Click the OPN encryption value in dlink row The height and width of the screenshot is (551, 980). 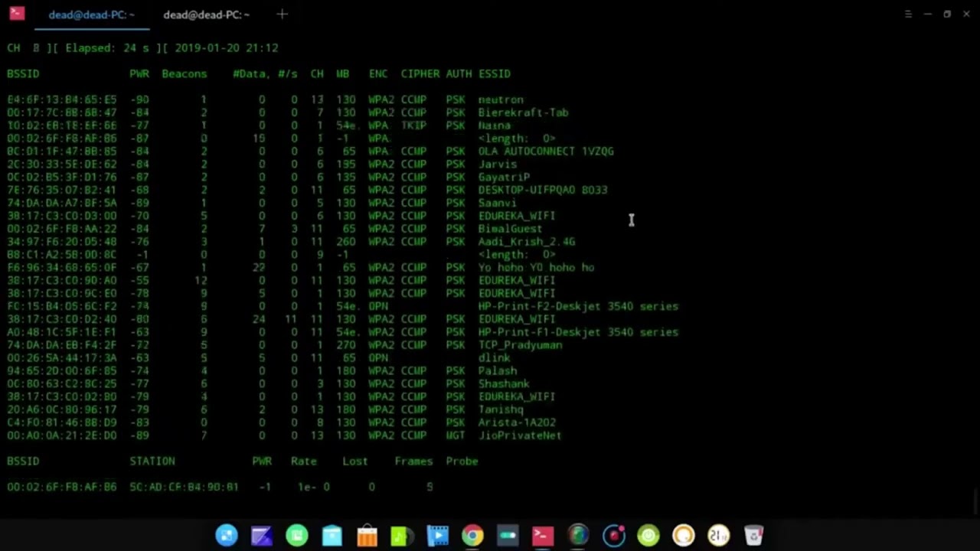coord(378,357)
